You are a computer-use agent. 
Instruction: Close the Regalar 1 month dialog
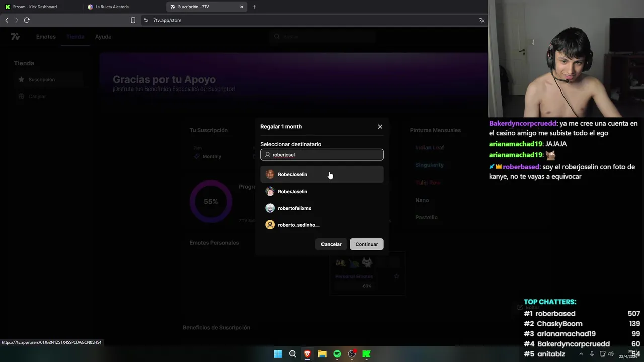point(380,127)
